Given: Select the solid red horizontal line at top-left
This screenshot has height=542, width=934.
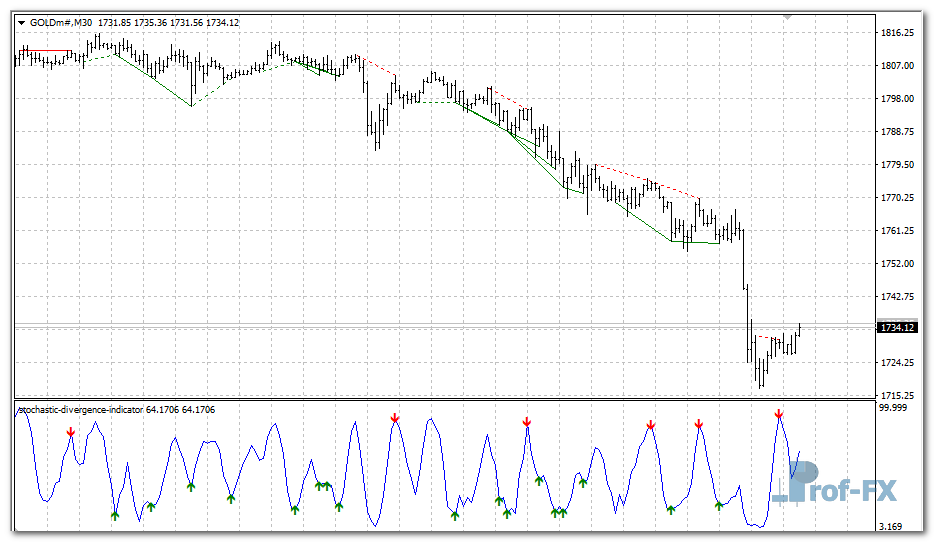Looking at the screenshot, I should coord(45,50).
